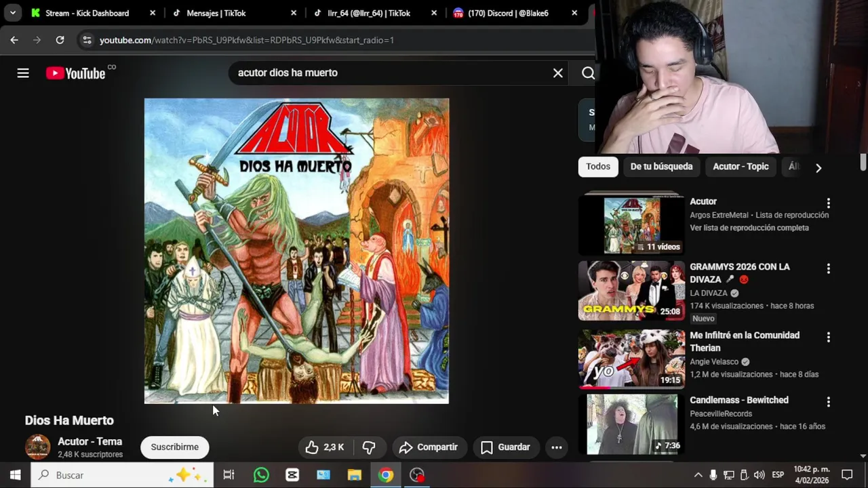Open options for Candlemass - Bewitched
The width and height of the screenshot is (868, 488).
click(828, 402)
